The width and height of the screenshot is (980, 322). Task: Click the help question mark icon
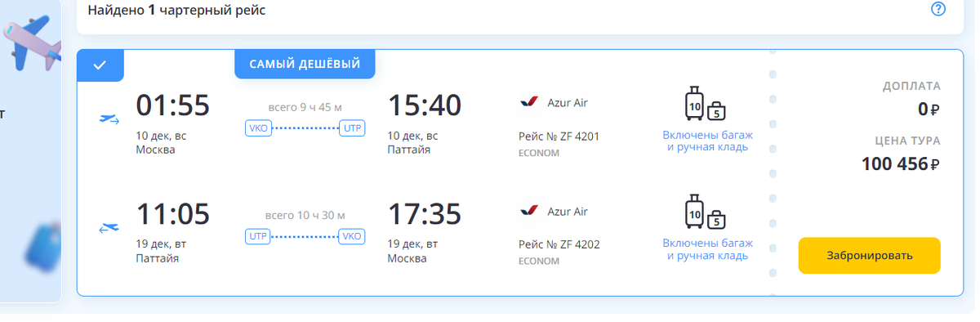click(x=938, y=9)
